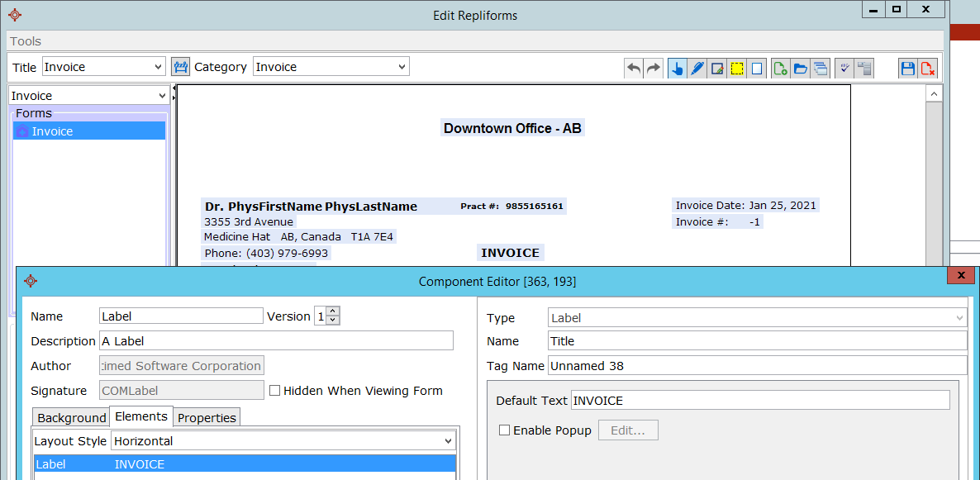
Task: Click the open folder icon
Action: [800, 69]
